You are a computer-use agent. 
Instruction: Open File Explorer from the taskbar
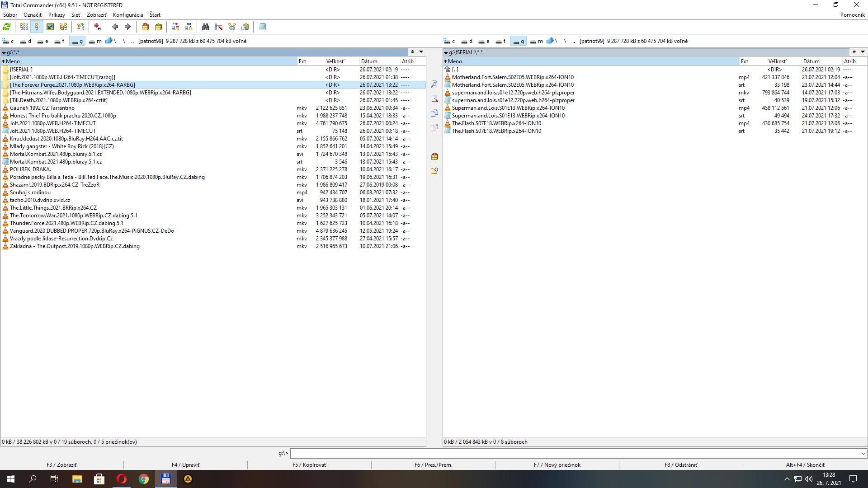point(77,479)
